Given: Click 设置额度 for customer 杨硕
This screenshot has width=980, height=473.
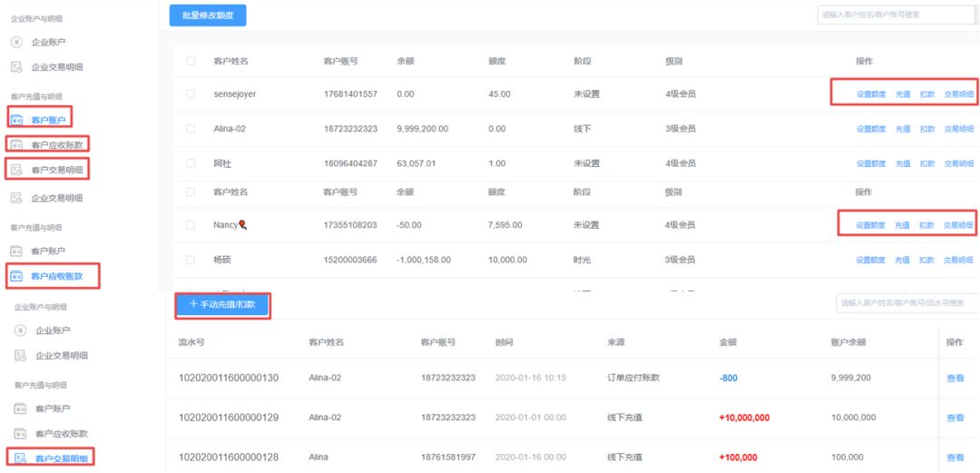Looking at the screenshot, I should pyautogui.click(x=870, y=261).
